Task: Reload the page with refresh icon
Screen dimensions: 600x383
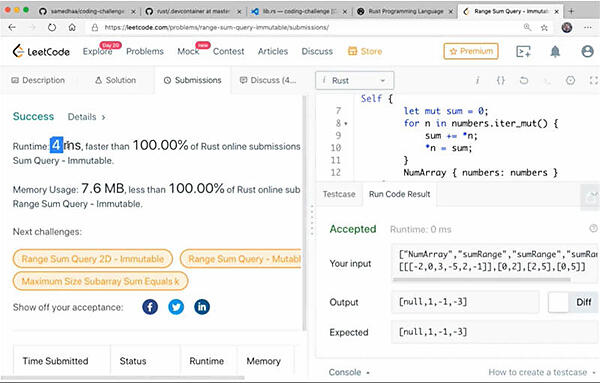Action: pos(52,28)
